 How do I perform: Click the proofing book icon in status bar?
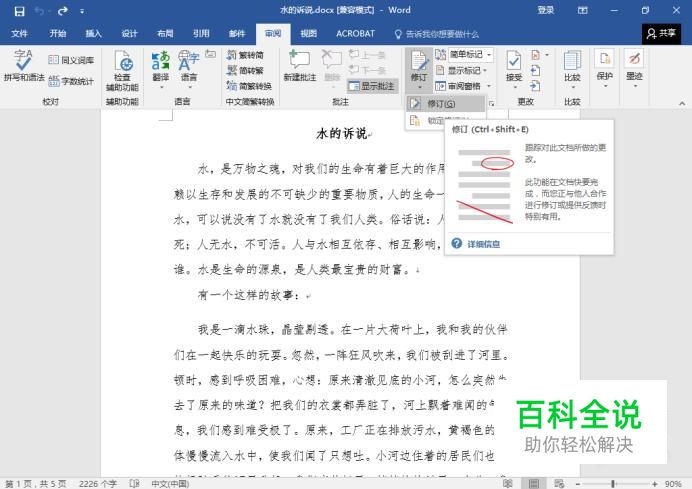(135, 484)
